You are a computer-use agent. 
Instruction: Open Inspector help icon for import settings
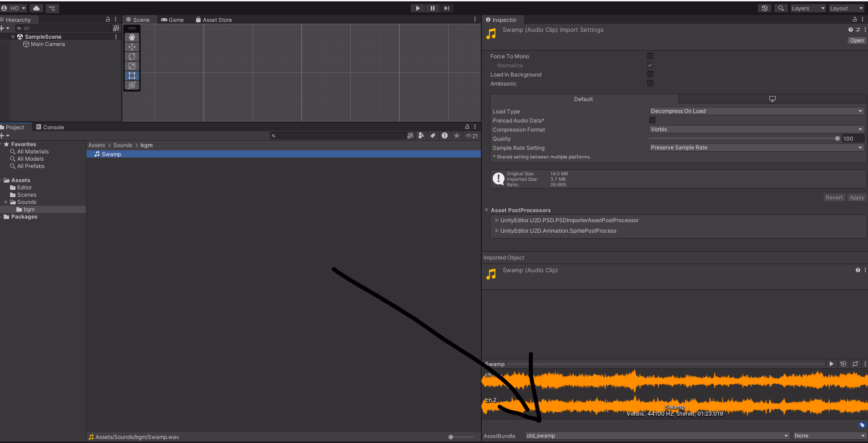coord(850,30)
